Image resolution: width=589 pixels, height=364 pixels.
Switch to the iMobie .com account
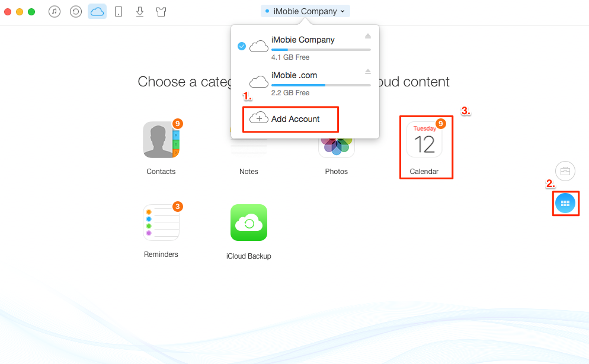(x=305, y=82)
